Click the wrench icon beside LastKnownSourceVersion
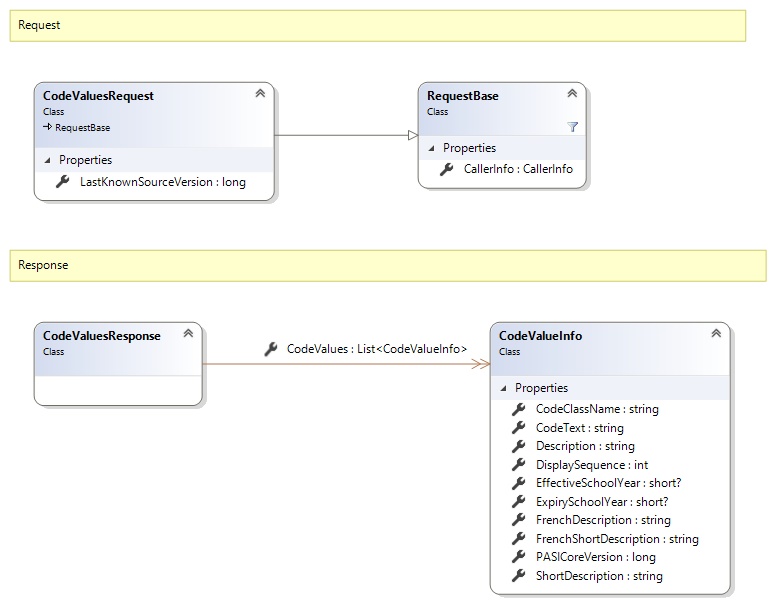The image size is (775, 603). point(62,182)
